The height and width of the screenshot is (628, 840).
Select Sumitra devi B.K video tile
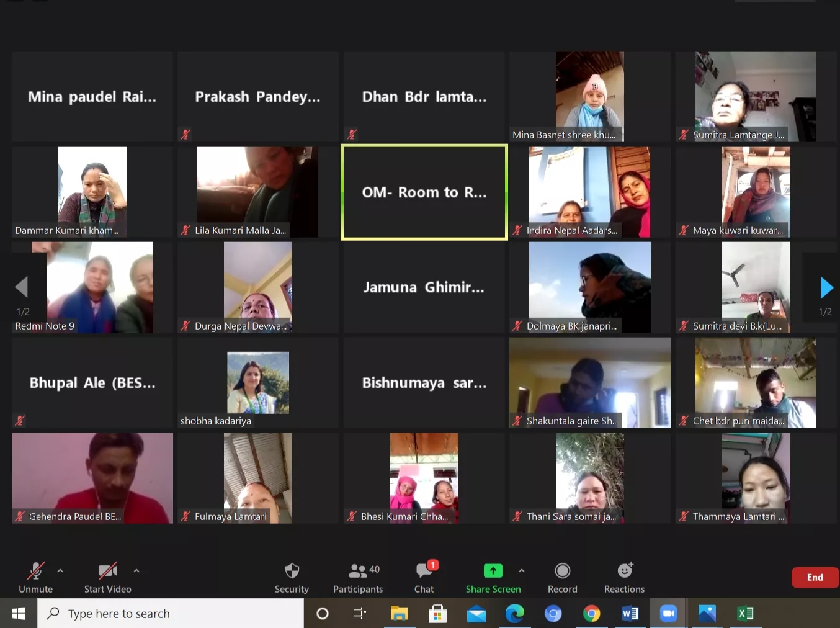tap(756, 287)
